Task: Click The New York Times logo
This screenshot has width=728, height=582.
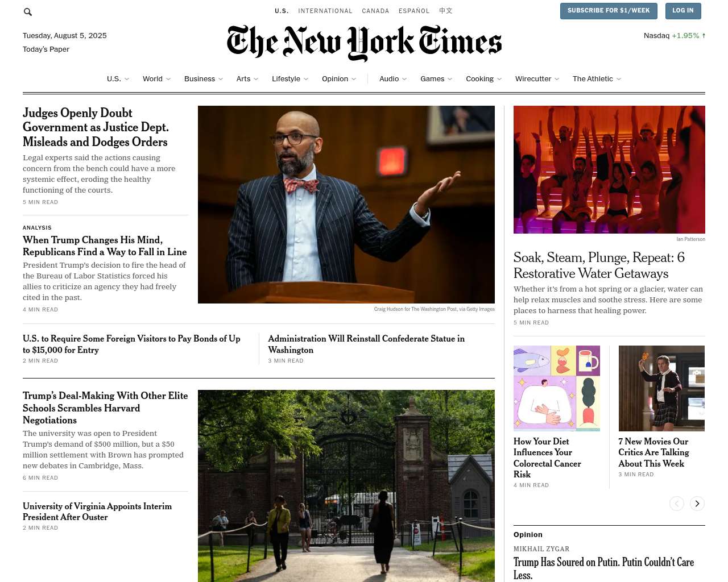Action: click(364, 43)
